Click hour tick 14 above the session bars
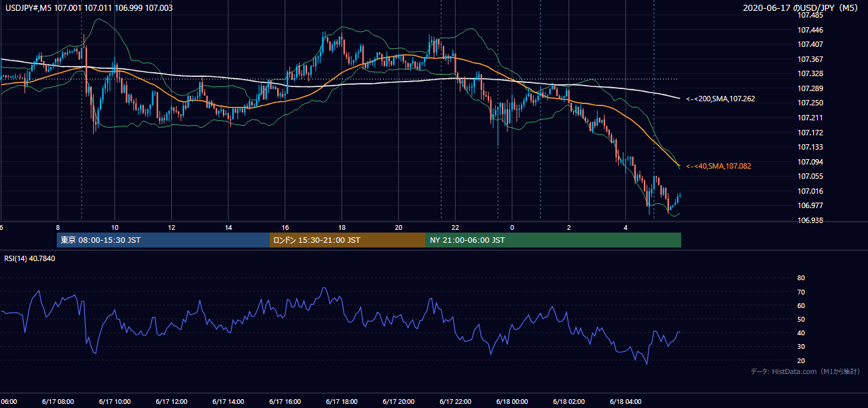 pos(228,228)
